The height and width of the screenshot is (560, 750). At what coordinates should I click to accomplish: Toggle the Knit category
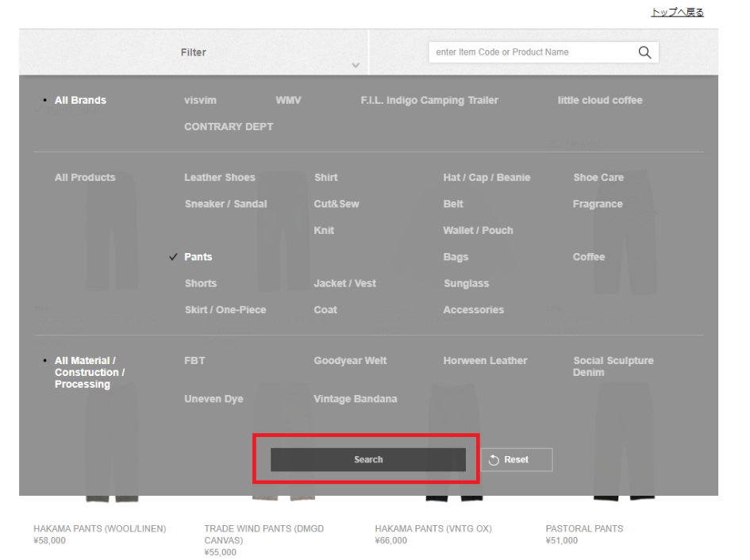(324, 231)
